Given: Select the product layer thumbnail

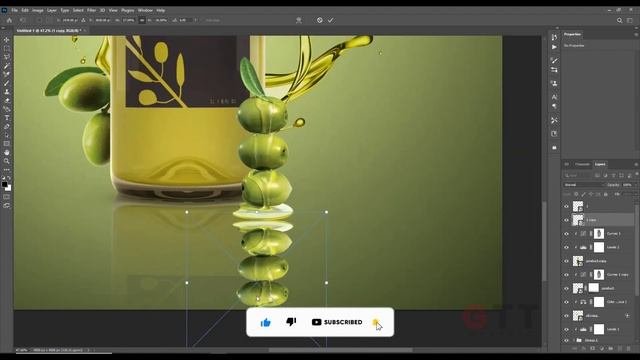Looking at the screenshot, I should click(578, 288).
